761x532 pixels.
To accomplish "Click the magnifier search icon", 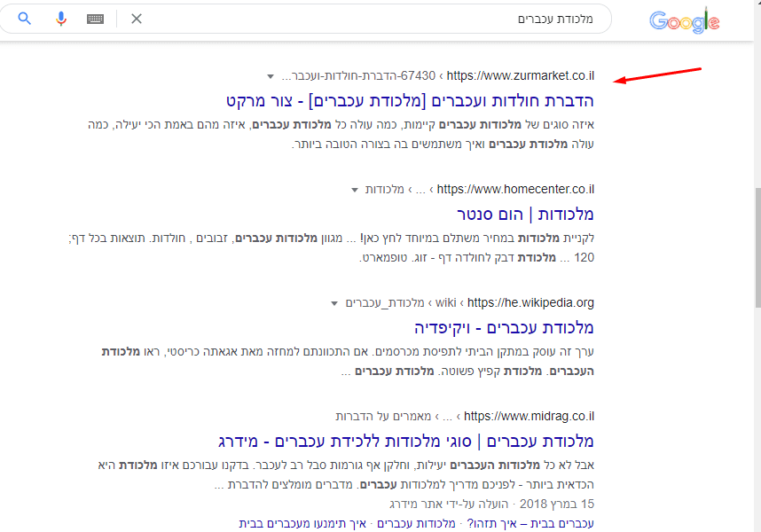I will coord(24,19).
